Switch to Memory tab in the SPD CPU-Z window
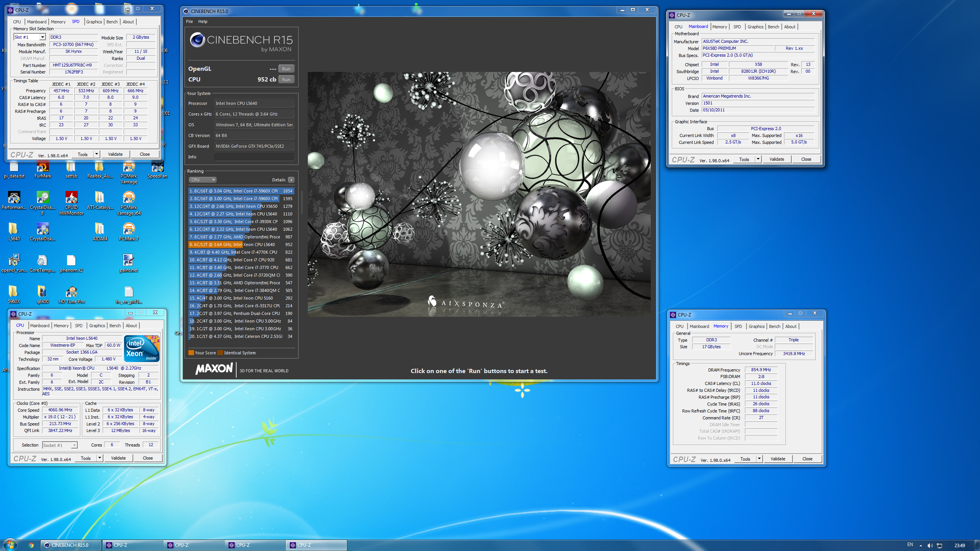The width and height of the screenshot is (980, 551). pos(58,22)
